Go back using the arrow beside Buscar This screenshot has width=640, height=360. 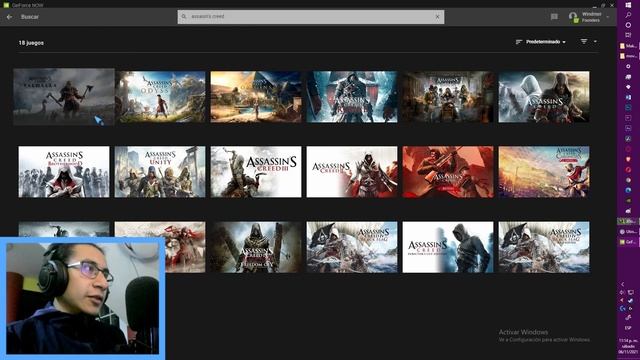(x=9, y=17)
